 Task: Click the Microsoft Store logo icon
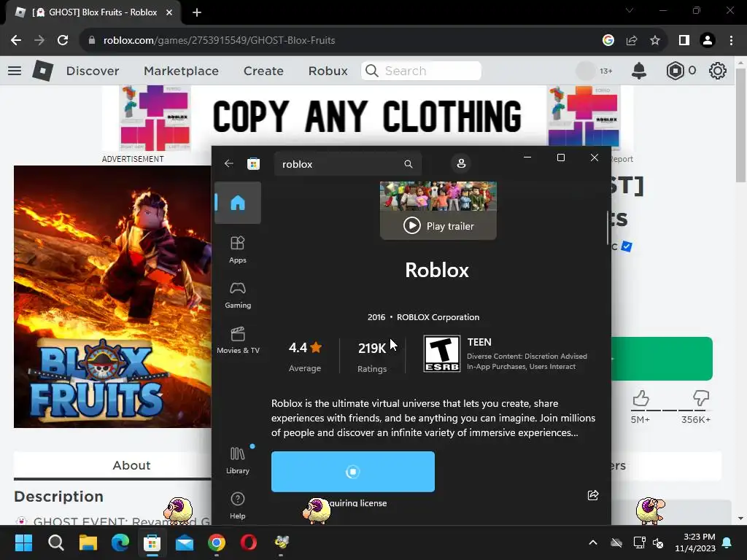253,164
